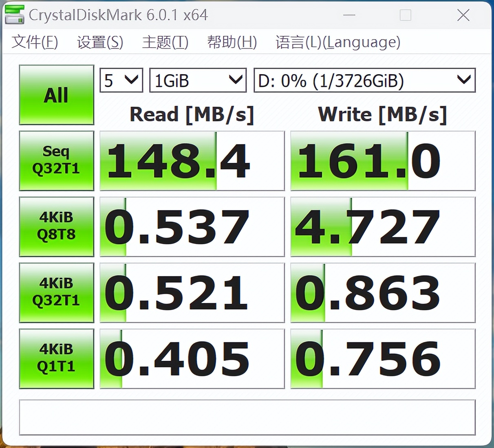This screenshot has height=448, width=494.
Task: Start the Seq Q32T1 test
Action: coord(56,160)
